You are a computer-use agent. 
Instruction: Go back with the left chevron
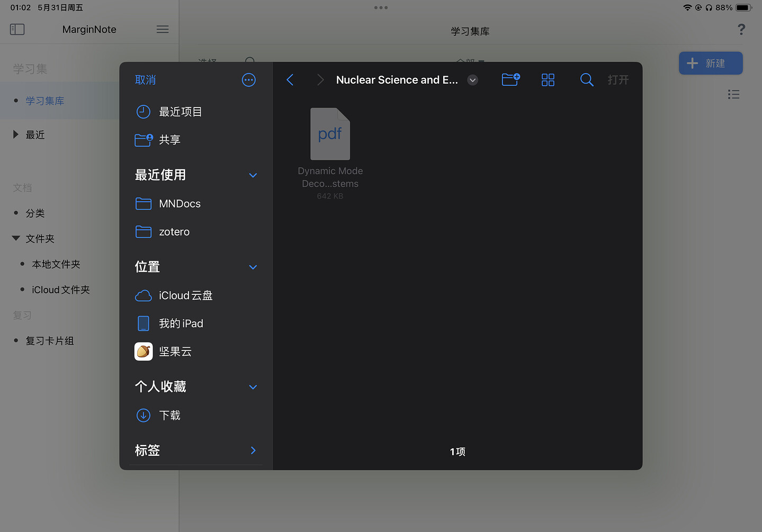290,80
